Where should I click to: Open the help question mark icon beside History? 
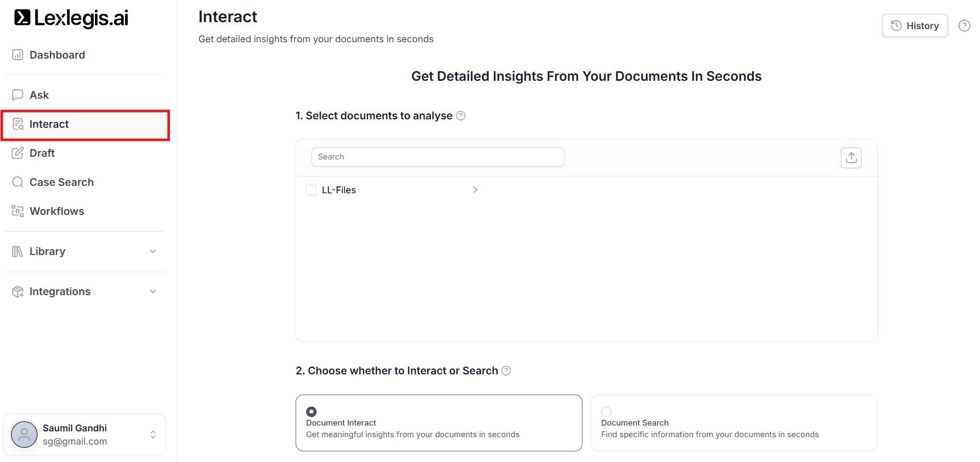tap(964, 26)
